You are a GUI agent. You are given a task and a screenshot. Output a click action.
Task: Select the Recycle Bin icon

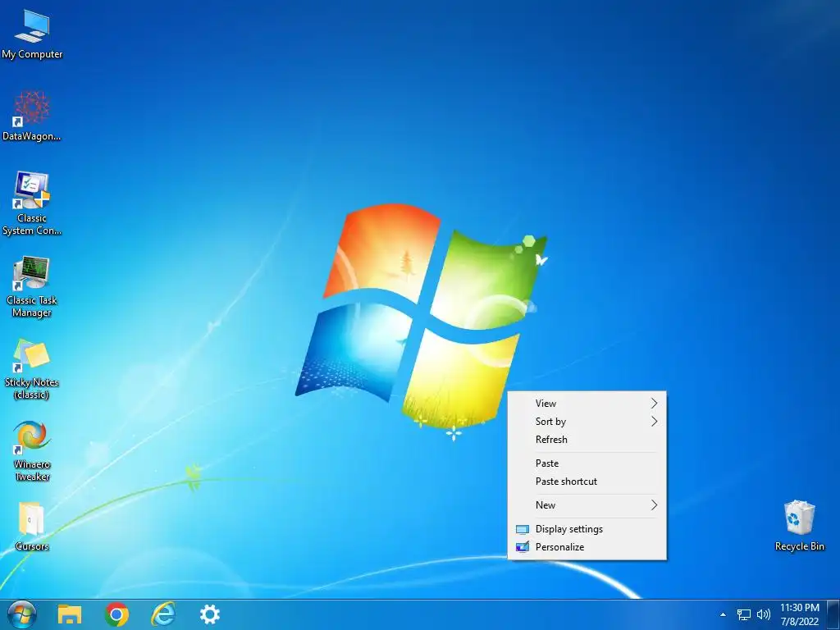pos(799,526)
